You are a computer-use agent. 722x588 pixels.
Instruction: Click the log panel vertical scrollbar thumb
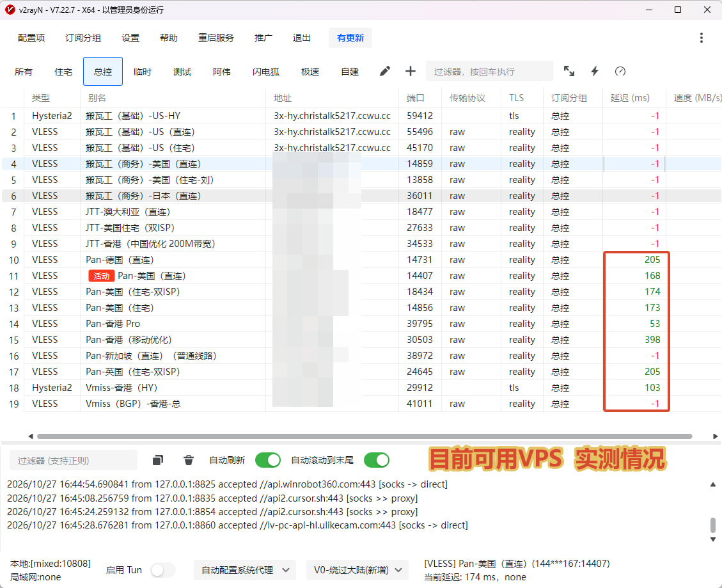(x=713, y=525)
